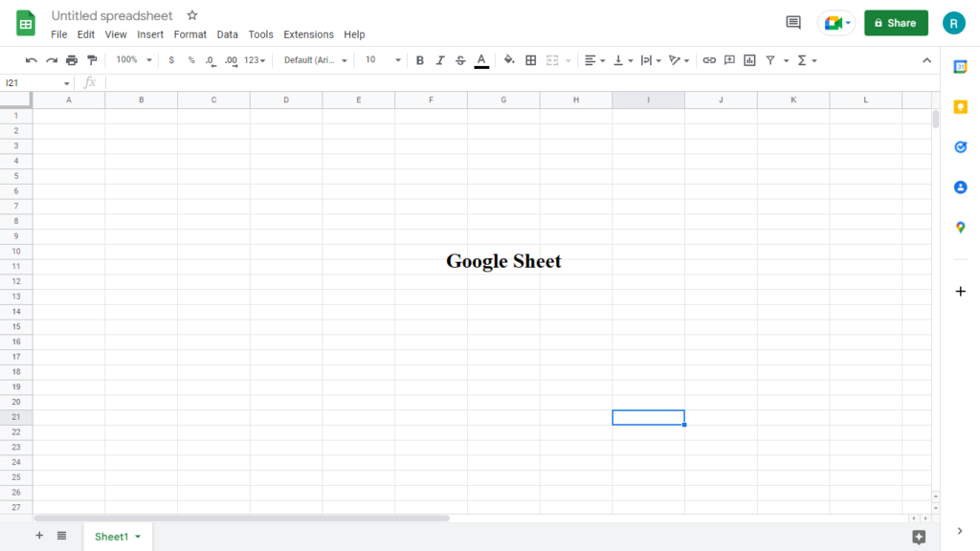Open the Default (Arial) font dropdown
The height and width of the screenshot is (551, 980).
point(315,60)
